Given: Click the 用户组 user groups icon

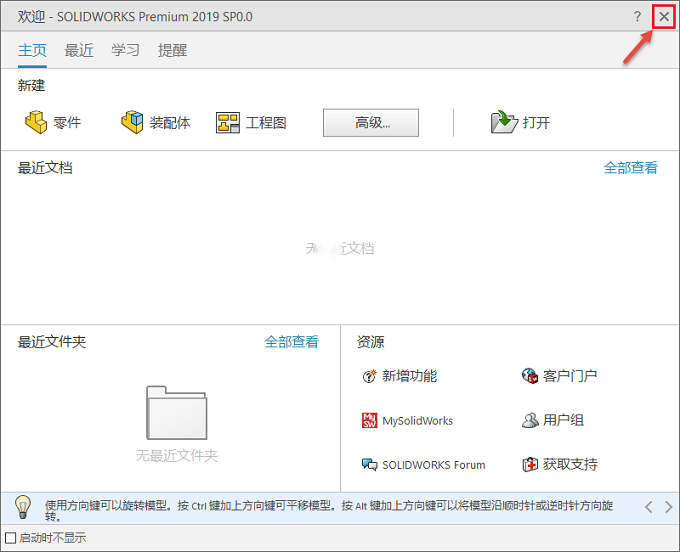Looking at the screenshot, I should pos(530,420).
